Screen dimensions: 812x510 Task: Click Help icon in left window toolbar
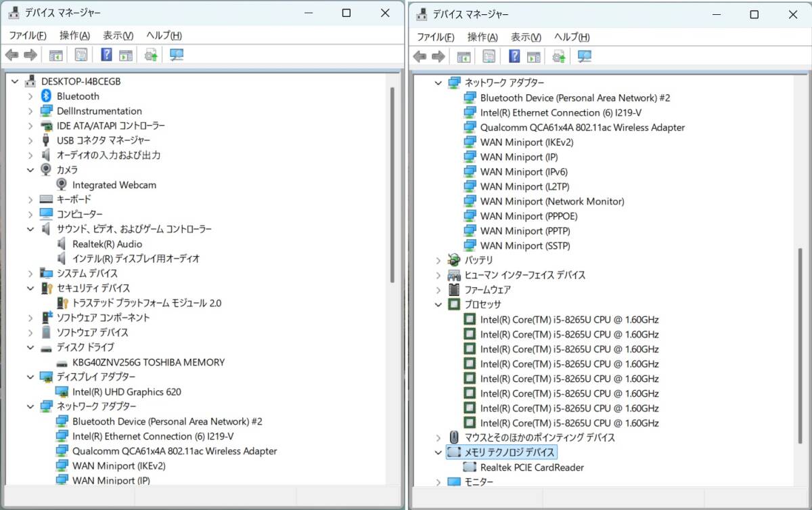tap(106, 56)
